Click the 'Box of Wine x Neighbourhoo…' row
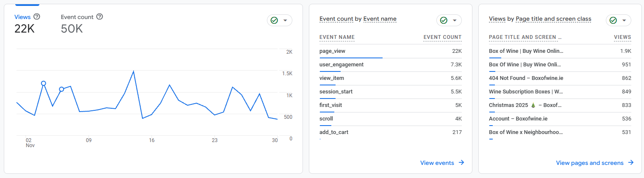644x178 pixels. pyautogui.click(x=560, y=132)
